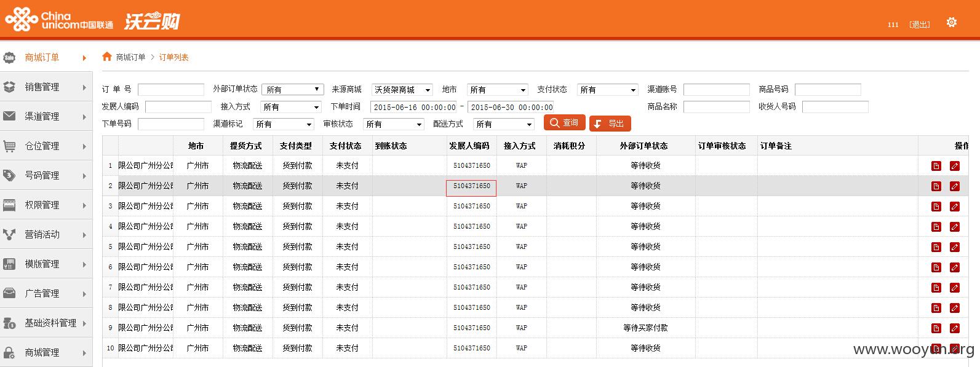Open 权限管理 sidebar menu
This screenshot has width=980, height=367.
pyautogui.click(x=46, y=205)
